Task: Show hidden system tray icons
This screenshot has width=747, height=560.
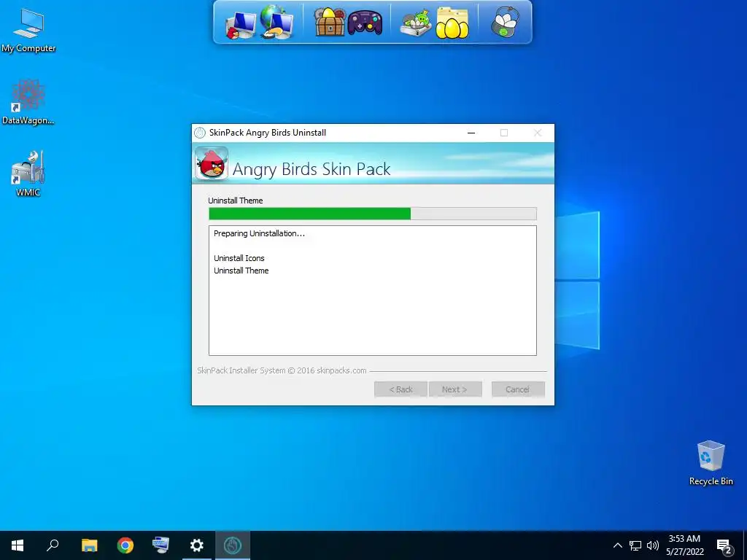Action: tap(617, 545)
